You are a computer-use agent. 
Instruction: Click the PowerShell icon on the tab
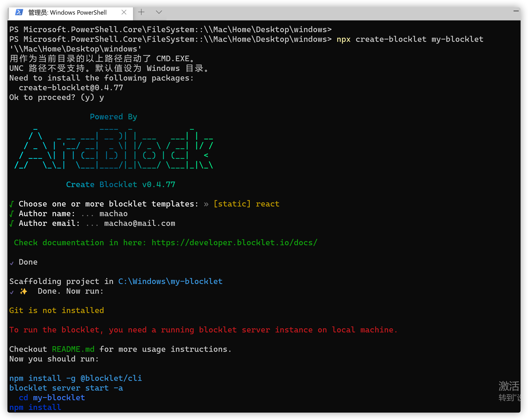click(x=18, y=12)
